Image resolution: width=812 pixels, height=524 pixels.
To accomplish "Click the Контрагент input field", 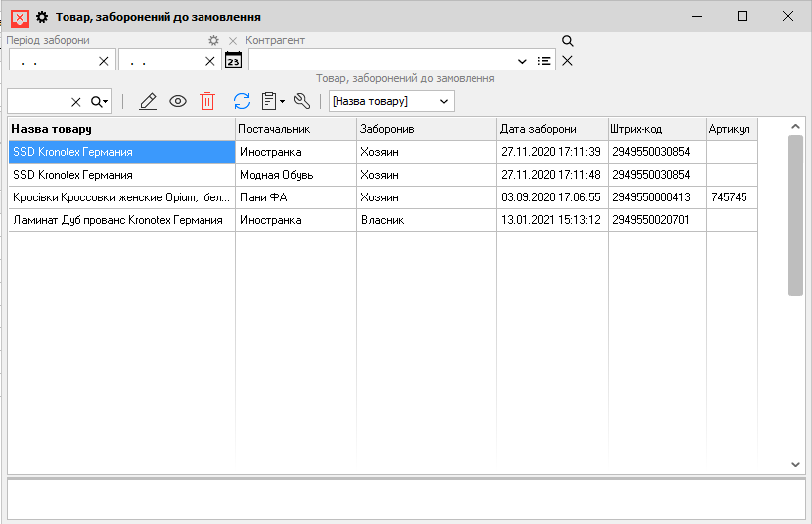I will point(382,61).
